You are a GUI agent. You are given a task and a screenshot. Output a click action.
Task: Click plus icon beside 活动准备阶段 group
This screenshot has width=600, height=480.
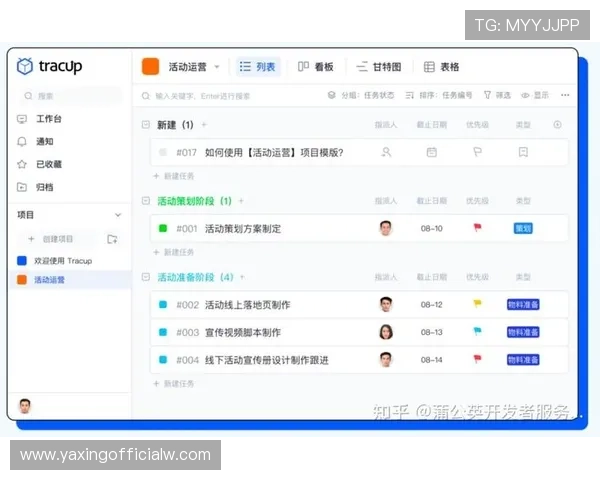coord(242,277)
